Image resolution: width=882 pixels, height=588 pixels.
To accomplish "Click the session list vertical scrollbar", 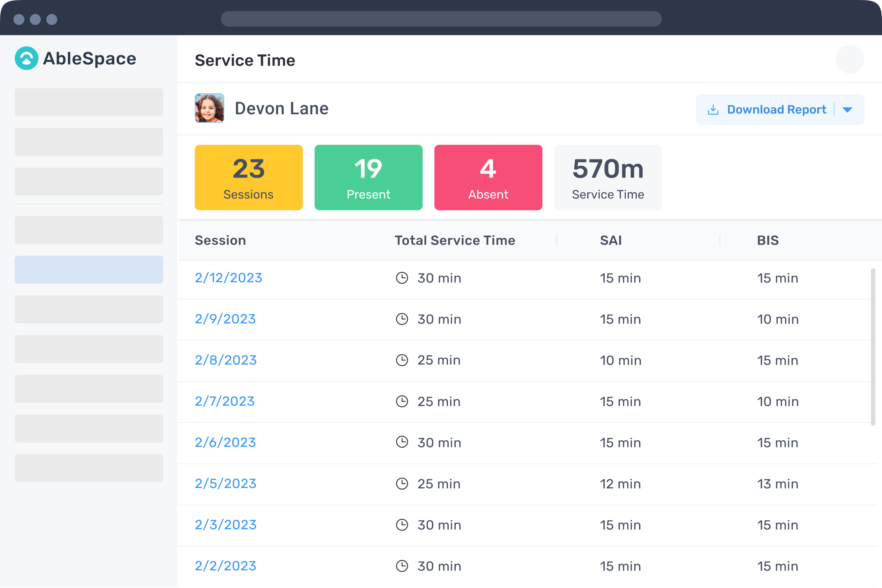I will (x=872, y=347).
